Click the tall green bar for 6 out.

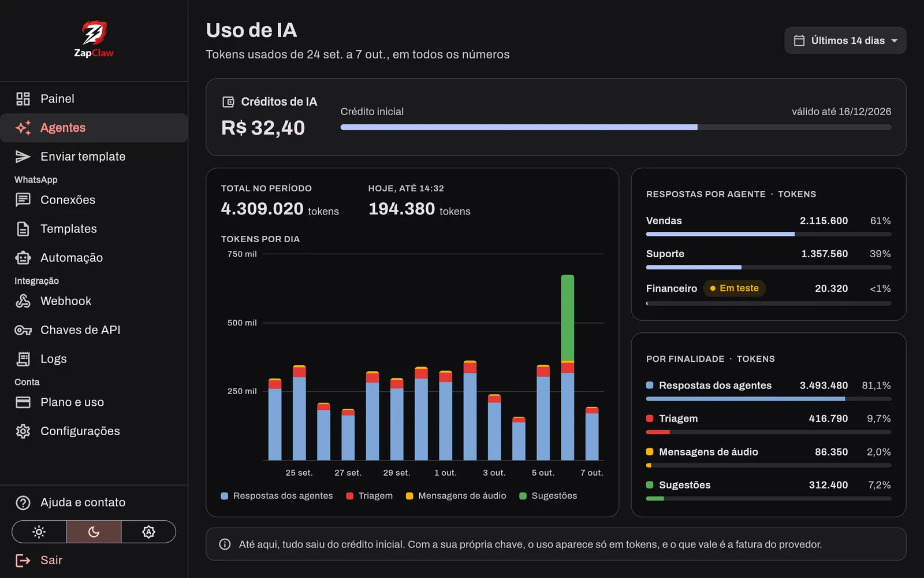pyautogui.click(x=568, y=318)
